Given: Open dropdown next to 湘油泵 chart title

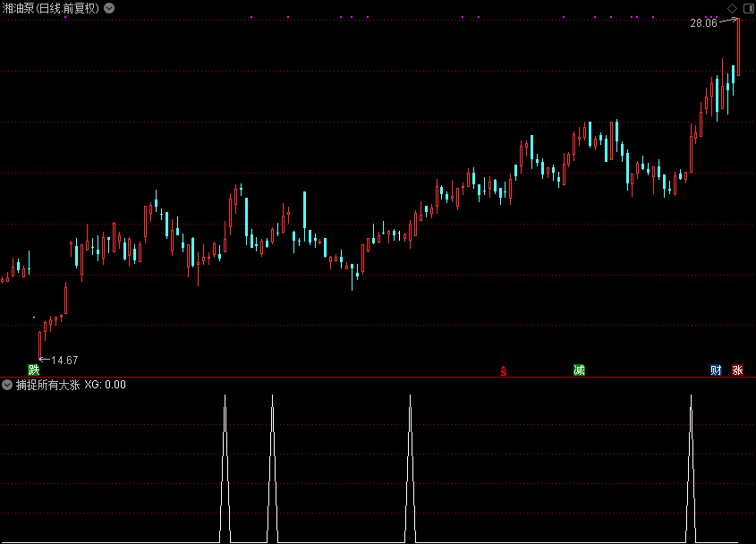Looking at the screenshot, I should tap(108, 8).
